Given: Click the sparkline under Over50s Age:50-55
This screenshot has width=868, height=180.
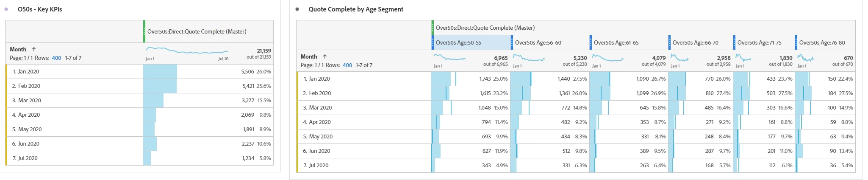Looking at the screenshot, I should pyautogui.click(x=449, y=58).
